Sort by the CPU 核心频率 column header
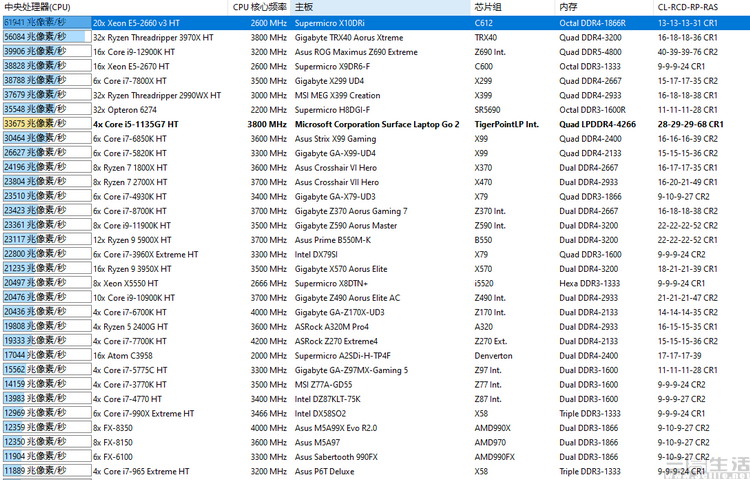 coord(260,7)
